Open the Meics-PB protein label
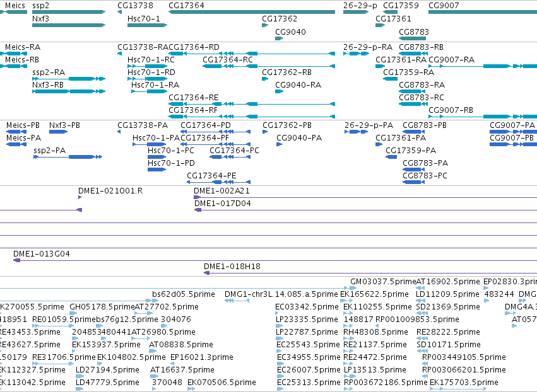The height and width of the screenshot is (392, 537). tap(23, 125)
